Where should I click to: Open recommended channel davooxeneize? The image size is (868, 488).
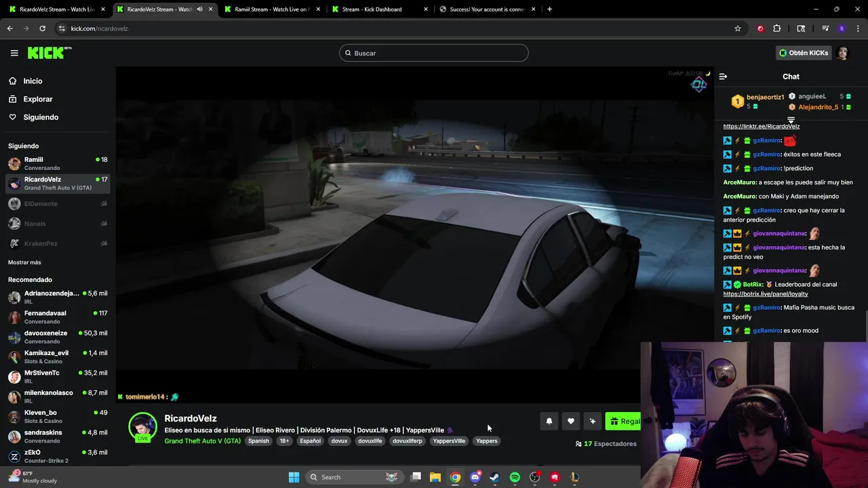click(x=58, y=337)
